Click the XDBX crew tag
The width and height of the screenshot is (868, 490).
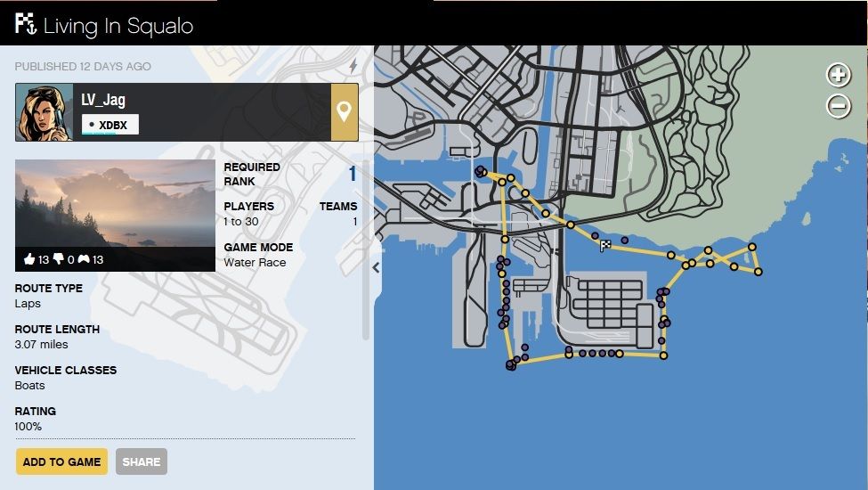pyautogui.click(x=110, y=125)
